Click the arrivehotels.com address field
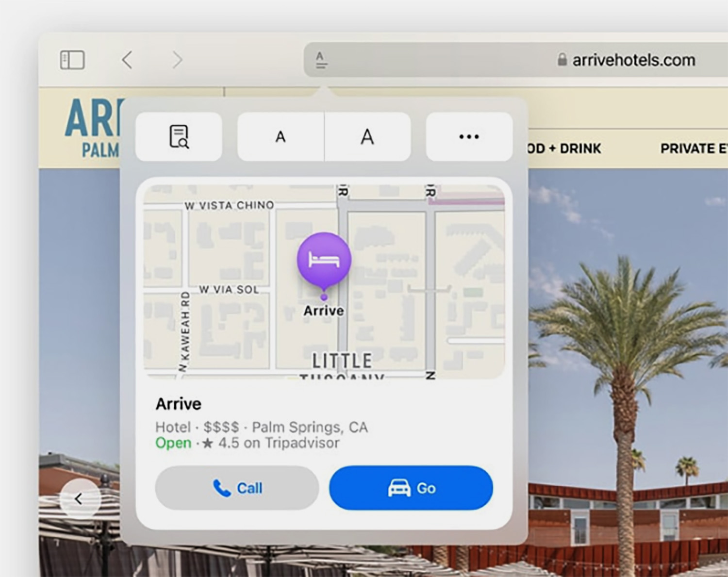The width and height of the screenshot is (728, 577). 516,60
